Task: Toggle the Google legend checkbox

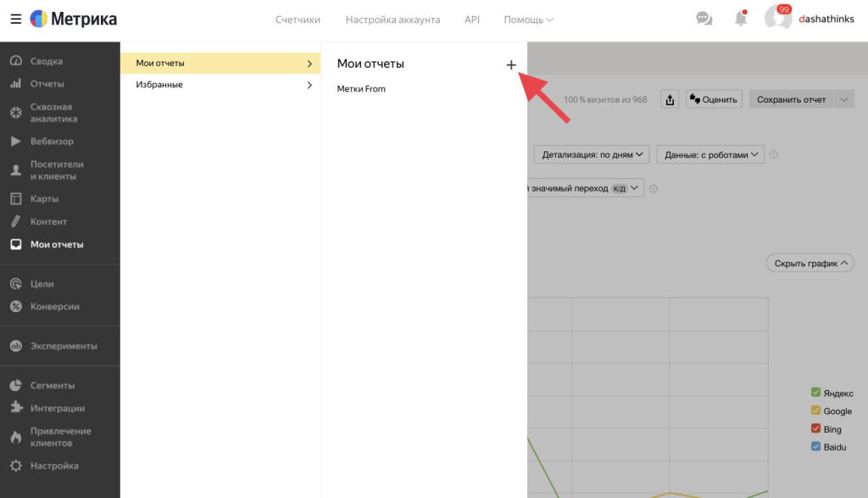Action: tap(815, 411)
